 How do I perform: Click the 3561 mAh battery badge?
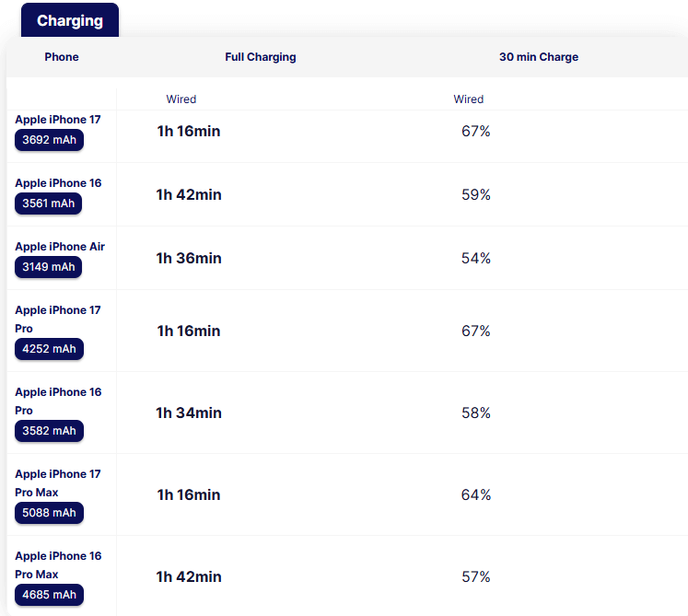point(49,203)
